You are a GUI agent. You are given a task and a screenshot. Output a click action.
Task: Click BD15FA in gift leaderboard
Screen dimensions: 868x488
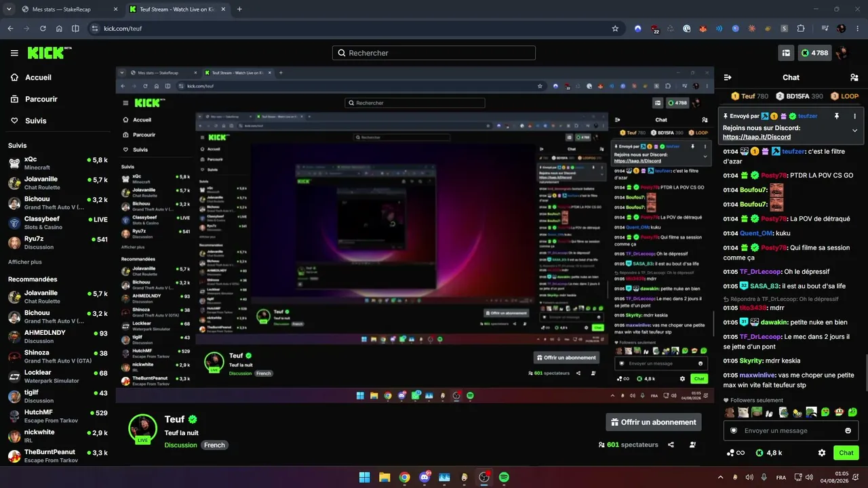[800, 96]
